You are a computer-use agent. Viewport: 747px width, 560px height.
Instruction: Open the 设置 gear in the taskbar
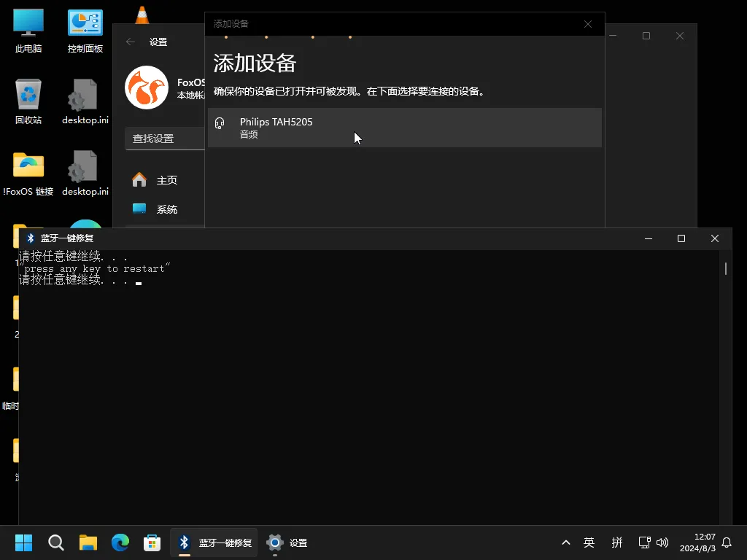[x=275, y=542]
